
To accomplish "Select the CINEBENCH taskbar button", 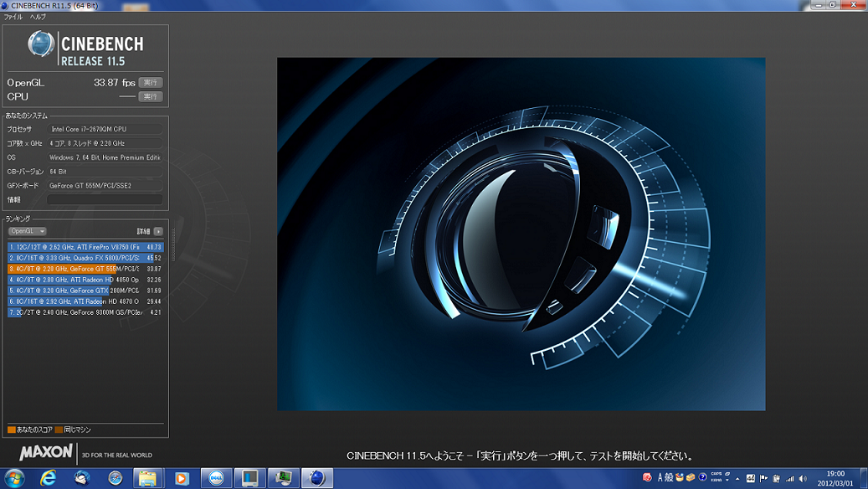I will [316, 478].
